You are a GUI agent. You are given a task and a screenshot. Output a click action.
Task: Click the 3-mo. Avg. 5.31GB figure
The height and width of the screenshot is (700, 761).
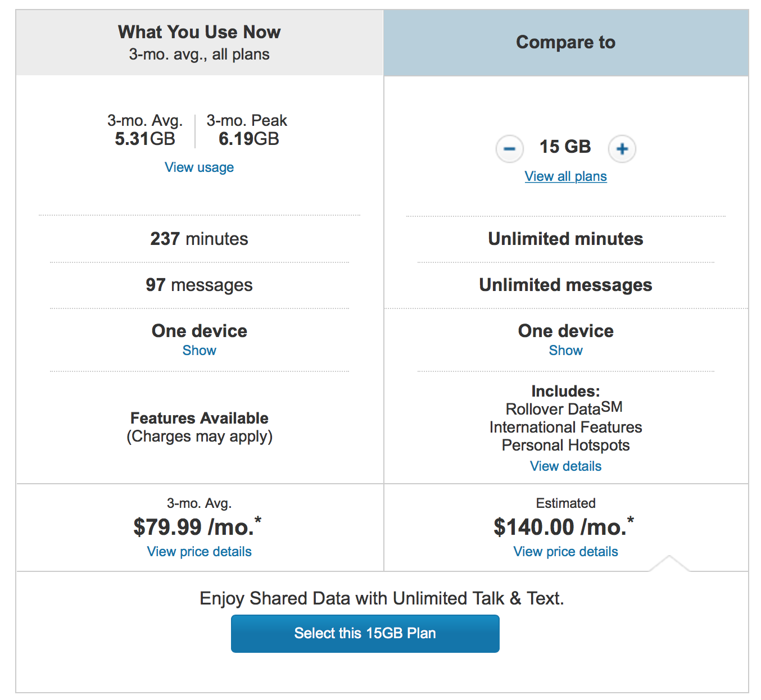click(x=145, y=130)
